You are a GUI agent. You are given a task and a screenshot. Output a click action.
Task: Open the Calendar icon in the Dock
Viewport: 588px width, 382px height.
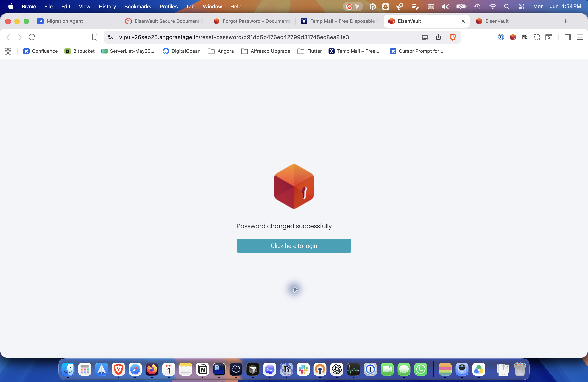[x=169, y=369]
